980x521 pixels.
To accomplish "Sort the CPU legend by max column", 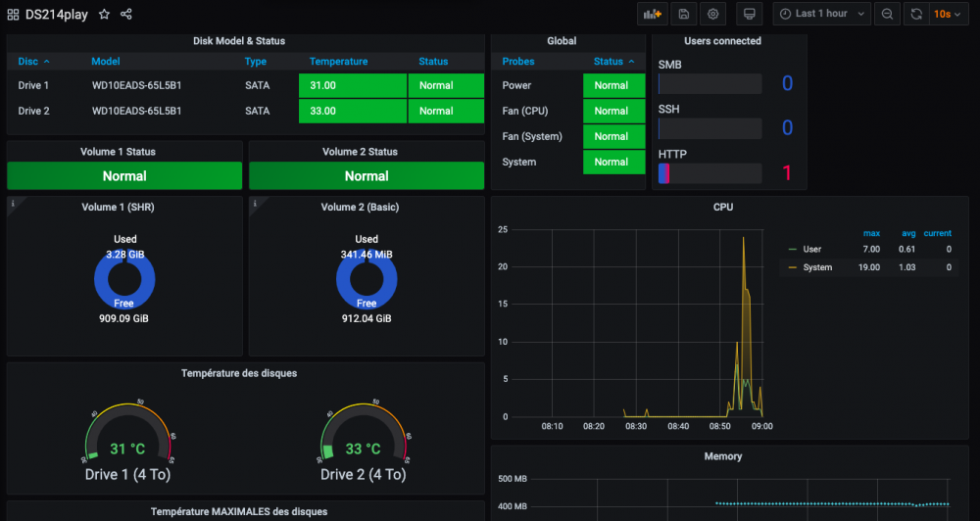I will tap(871, 233).
